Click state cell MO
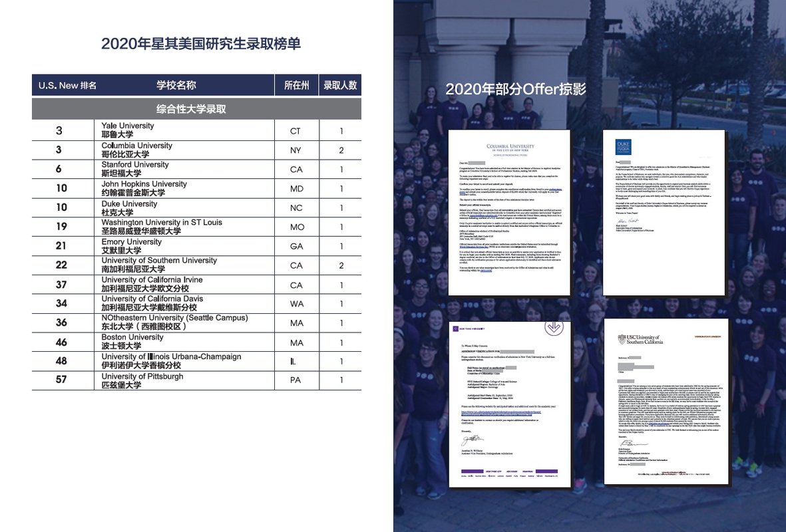The width and height of the screenshot is (786, 532). pyautogui.click(x=297, y=227)
